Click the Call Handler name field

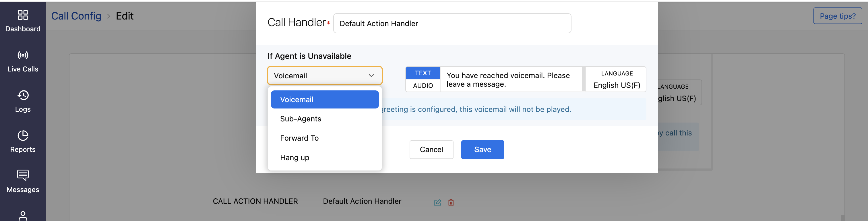[452, 23]
